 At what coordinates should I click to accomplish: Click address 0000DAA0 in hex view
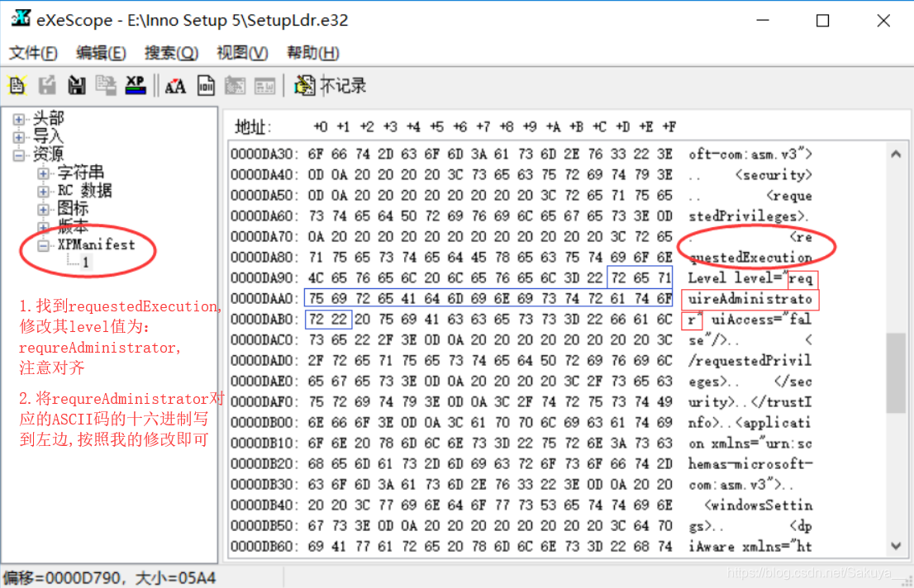[x=264, y=299]
